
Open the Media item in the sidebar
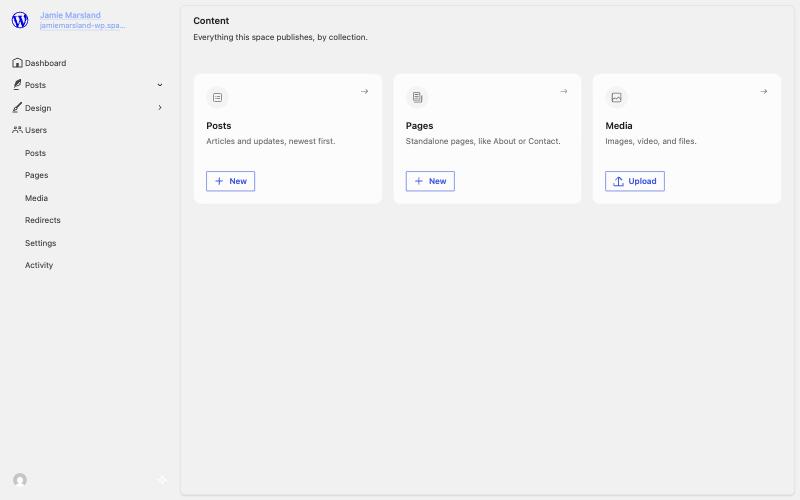pyautogui.click(x=36, y=198)
